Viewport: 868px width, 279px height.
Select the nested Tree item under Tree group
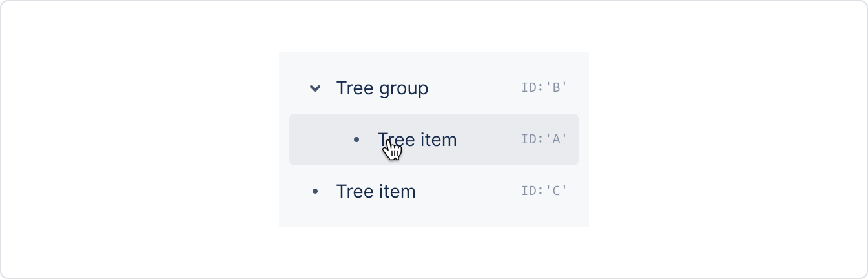pyautogui.click(x=434, y=139)
